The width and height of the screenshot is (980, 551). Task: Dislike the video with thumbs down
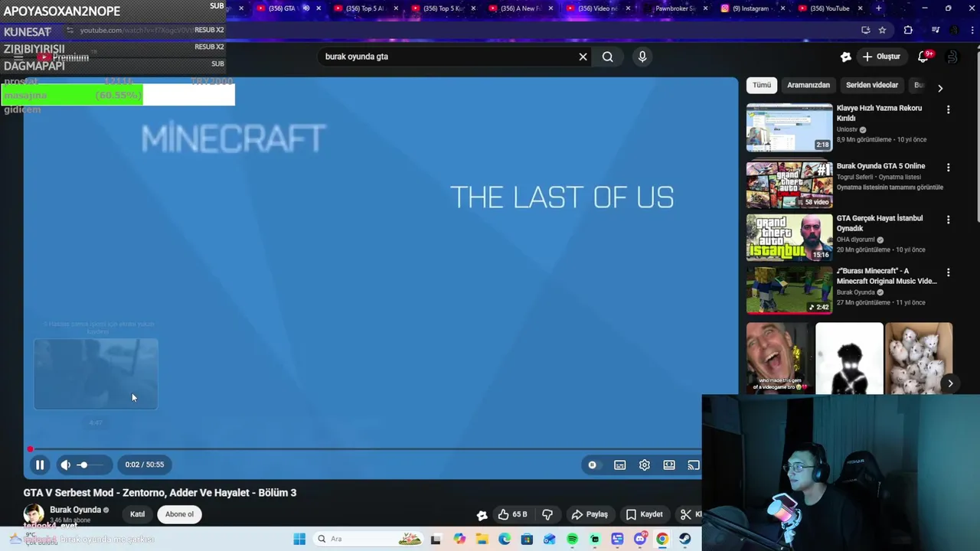547,514
